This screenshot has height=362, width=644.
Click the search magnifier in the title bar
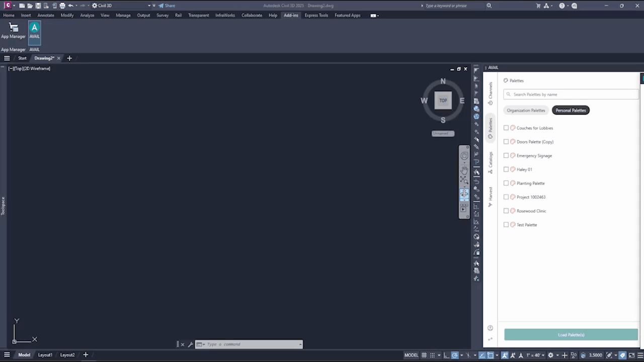(489, 6)
